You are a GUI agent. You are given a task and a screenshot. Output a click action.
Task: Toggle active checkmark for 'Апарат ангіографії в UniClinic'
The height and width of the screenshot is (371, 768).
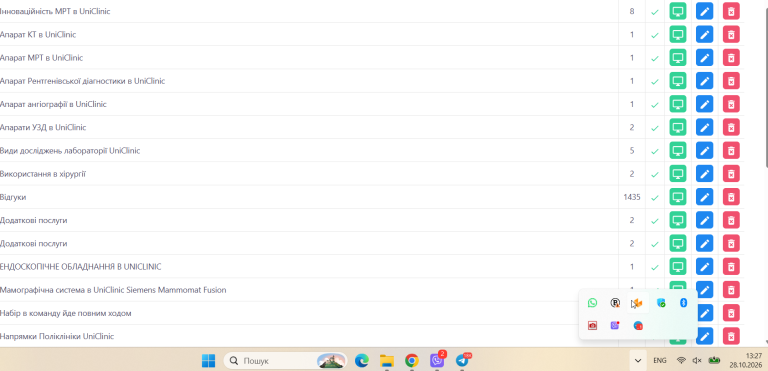click(x=655, y=105)
